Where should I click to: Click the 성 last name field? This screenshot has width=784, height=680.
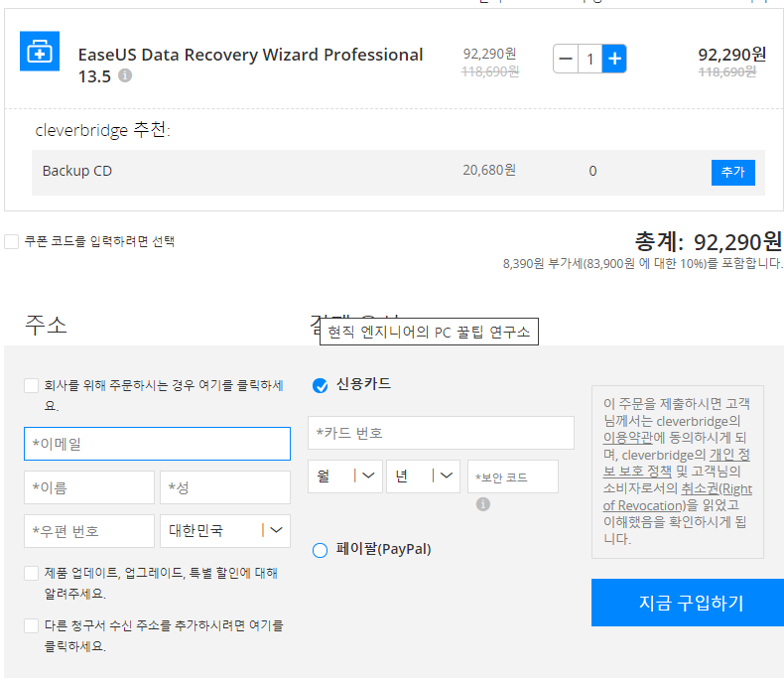(x=225, y=487)
